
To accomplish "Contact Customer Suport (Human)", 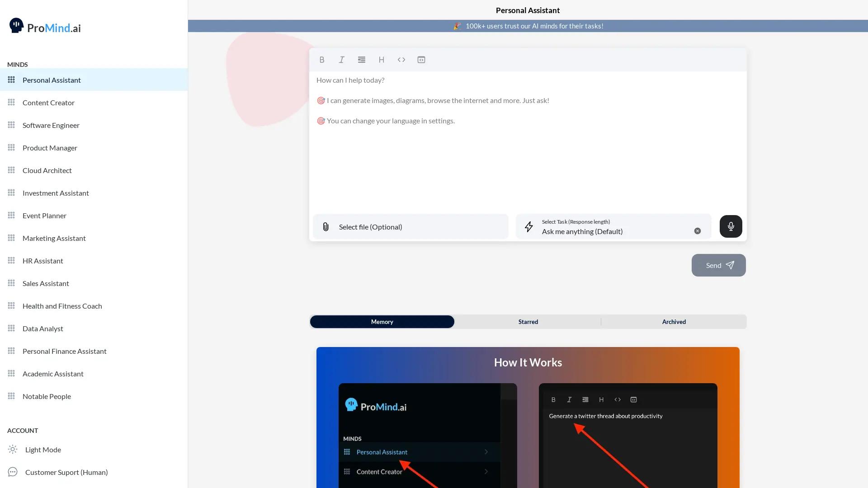I will 66,472.
